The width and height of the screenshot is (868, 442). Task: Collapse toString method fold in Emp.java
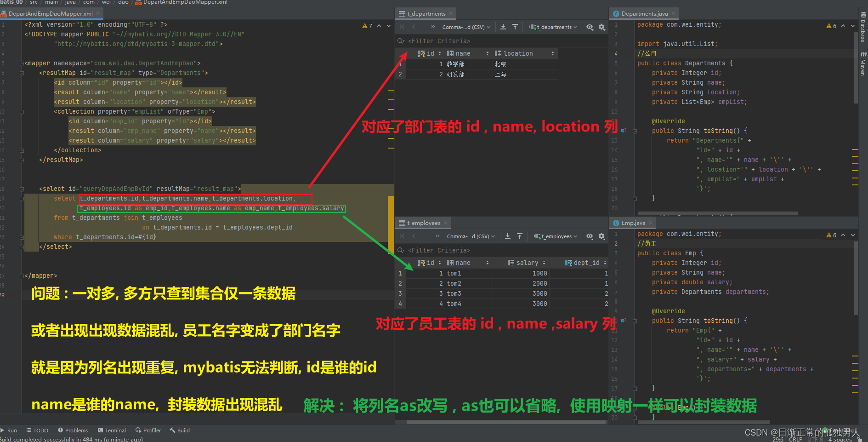[635, 321]
